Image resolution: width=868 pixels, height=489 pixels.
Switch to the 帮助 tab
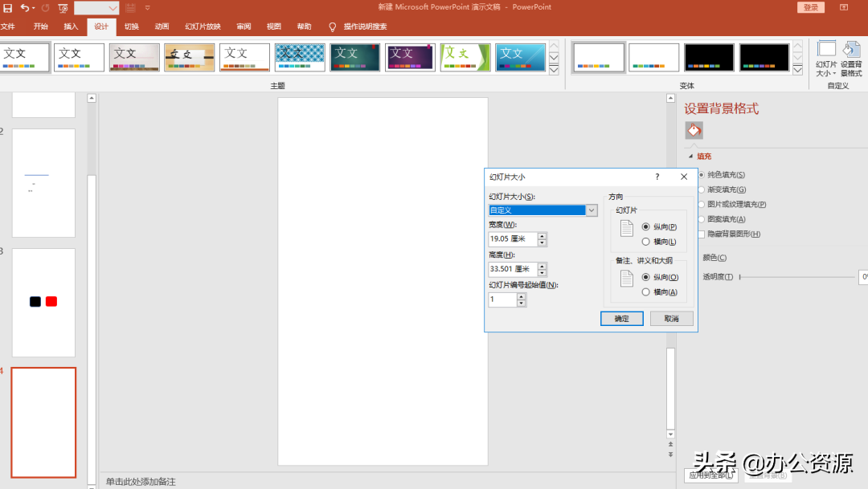click(304, 26)
